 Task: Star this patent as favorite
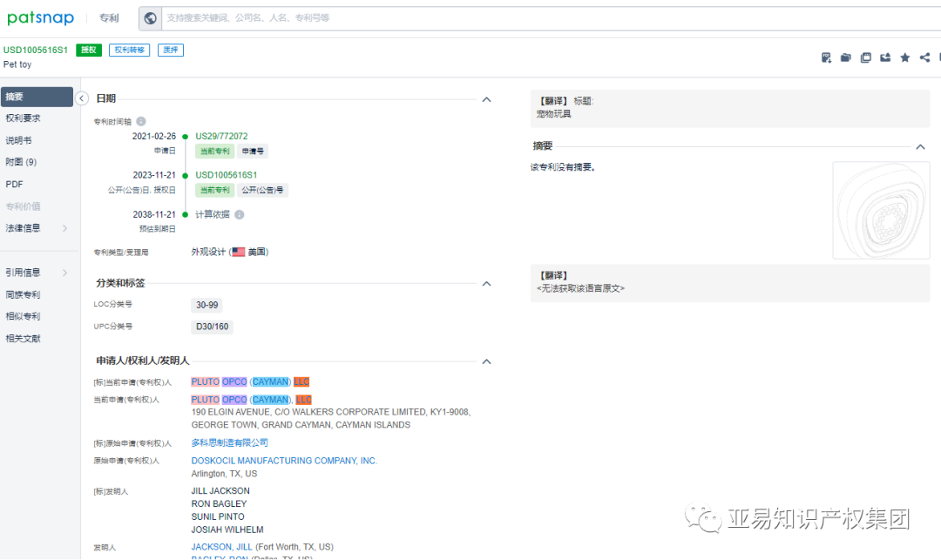tap(905, 57)
